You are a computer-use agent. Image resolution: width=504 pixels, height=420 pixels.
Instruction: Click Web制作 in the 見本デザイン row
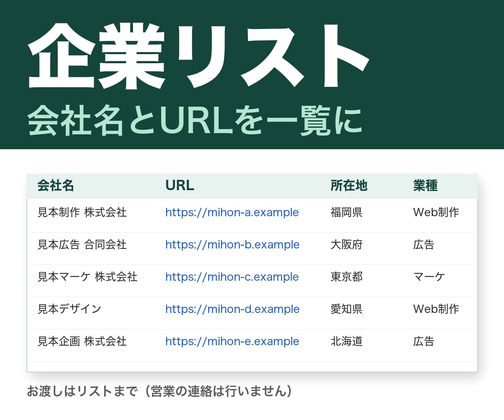coord(436,309)
